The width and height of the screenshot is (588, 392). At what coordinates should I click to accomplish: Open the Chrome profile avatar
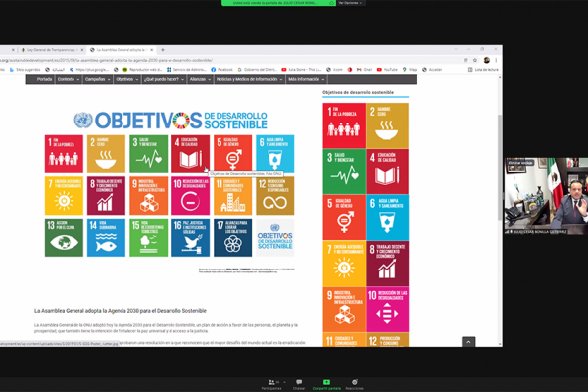(486, 60)
